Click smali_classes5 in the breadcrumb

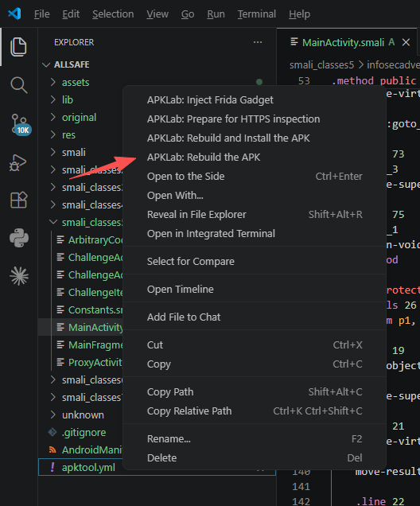[x=321, y=65]
